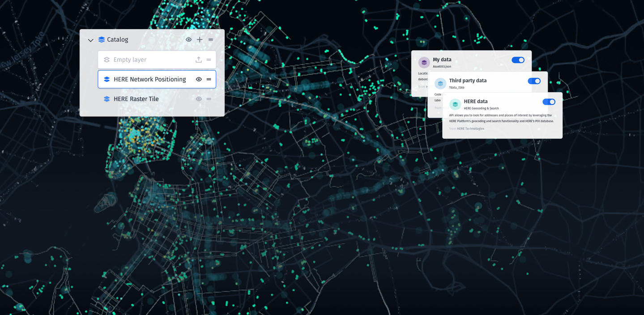Show the HERE Raster Tile layer
This screenshot has width=644, height=315.
coord(199,99)
